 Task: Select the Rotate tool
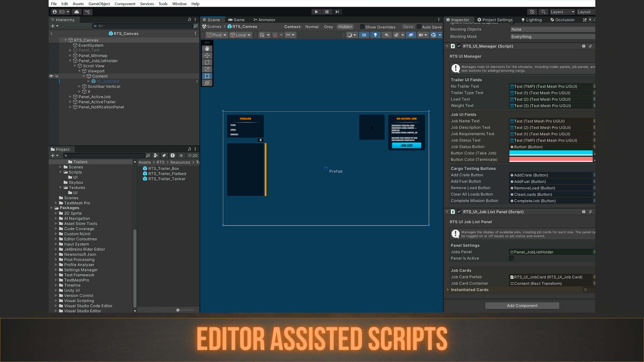pyautogui.click(x=207, y=62)
